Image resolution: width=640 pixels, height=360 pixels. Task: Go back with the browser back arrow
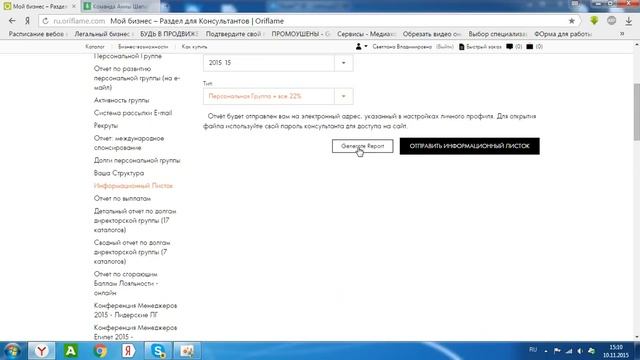click(12, 21)
